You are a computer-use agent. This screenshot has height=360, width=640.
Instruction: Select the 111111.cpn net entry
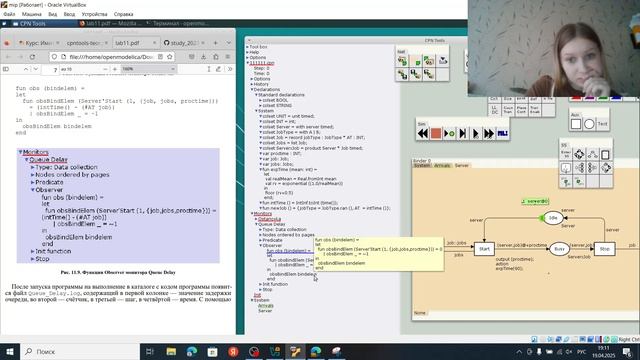(x=262, y=63)
